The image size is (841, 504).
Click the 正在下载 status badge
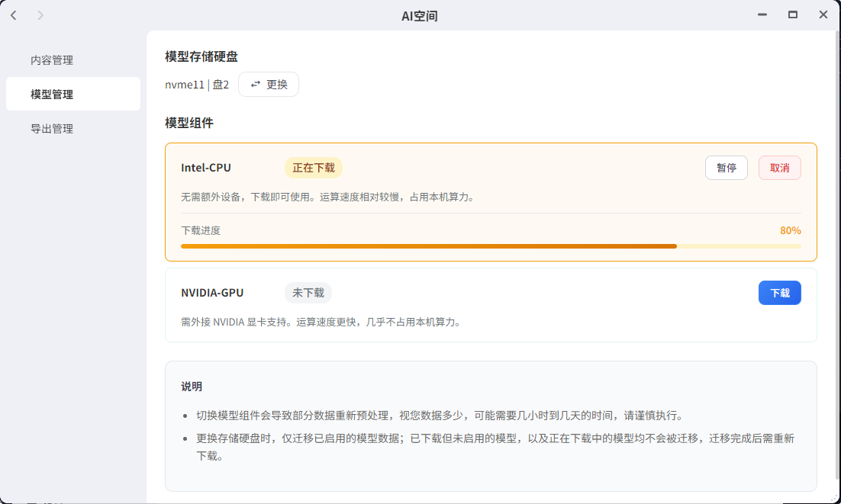pos(314,169)
